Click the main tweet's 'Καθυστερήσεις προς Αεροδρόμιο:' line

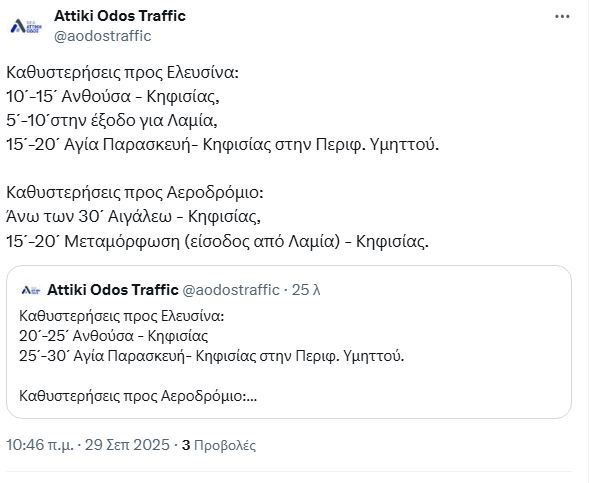(x=133, y=192)
